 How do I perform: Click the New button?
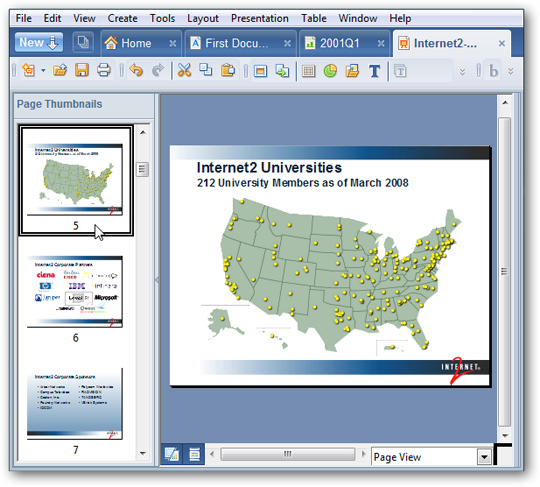point(39,42)
